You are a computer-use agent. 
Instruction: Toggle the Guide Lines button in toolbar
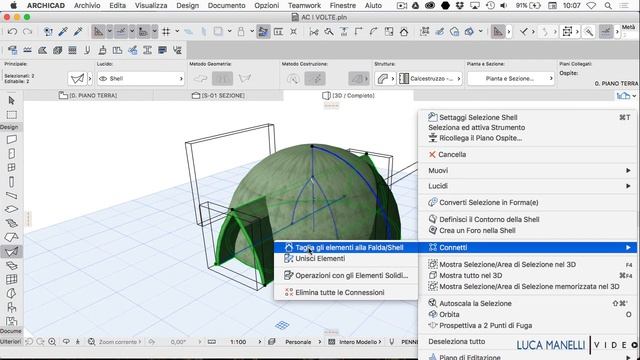(98, 31)
